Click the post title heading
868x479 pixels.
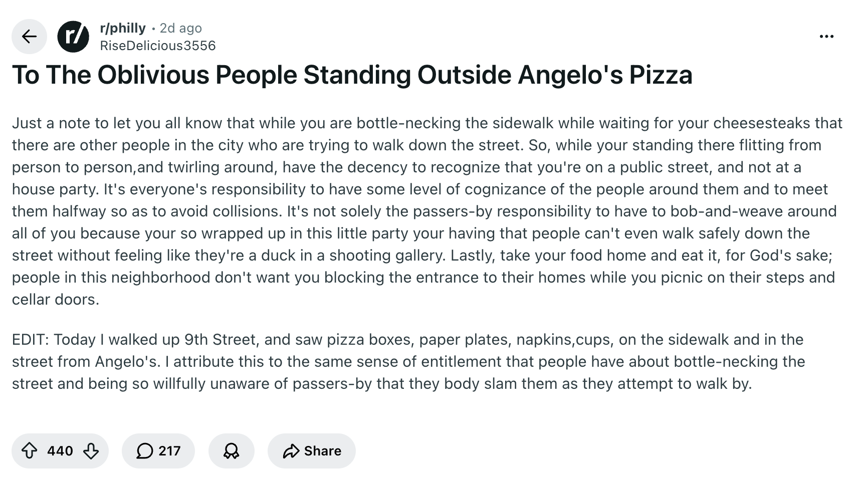[352, 75]
